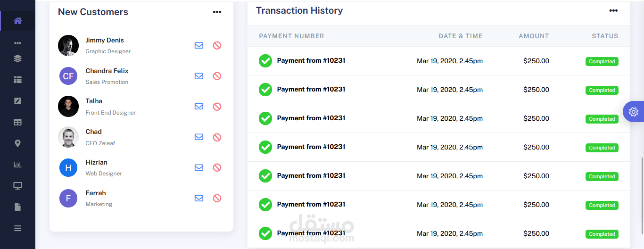Image resolution: width=644 pixels, height=249 pixels.
Task: Click the first row's Completed status badge
Action: (602, 61)
